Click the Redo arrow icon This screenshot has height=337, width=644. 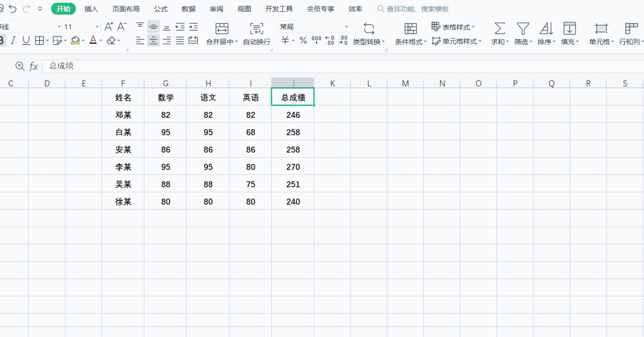(x=27, y=9)
